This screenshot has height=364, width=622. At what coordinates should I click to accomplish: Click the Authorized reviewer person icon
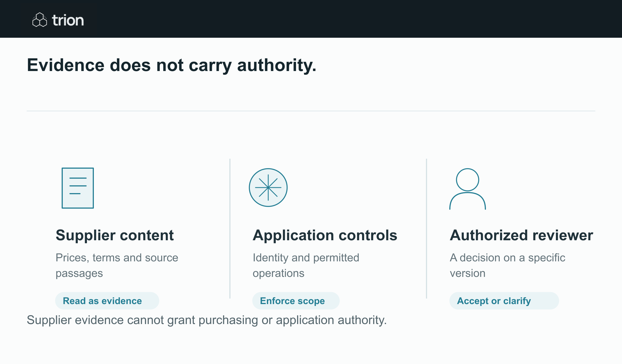pyautogui.click(x=468, y=189)
